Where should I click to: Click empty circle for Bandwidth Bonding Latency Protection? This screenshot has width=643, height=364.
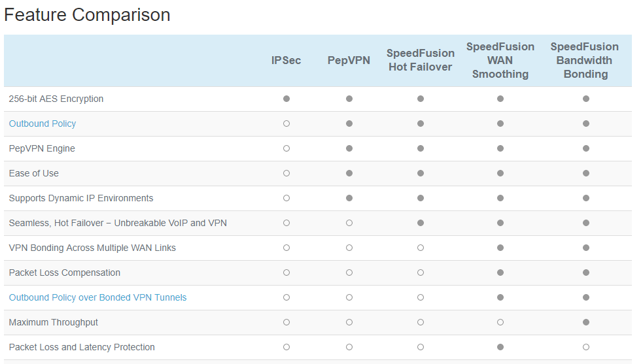click(586, 347)
